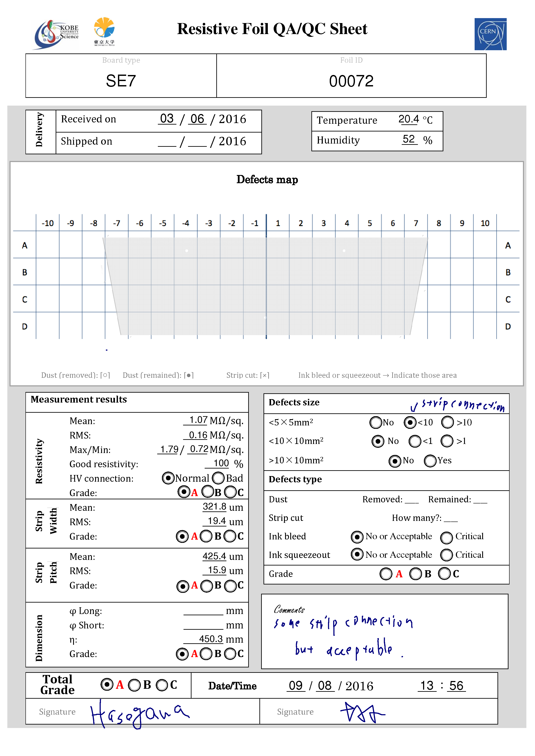Select No for <10×10mm² defects

378,441
